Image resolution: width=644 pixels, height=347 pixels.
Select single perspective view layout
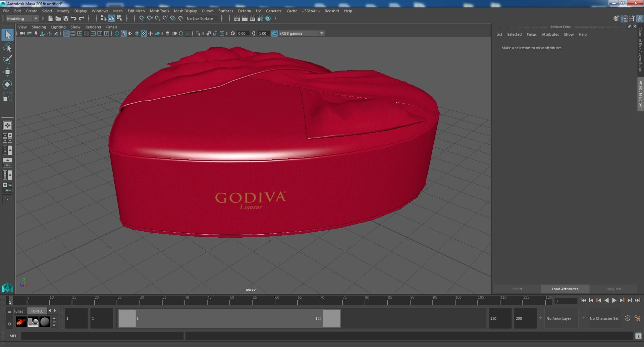[7, 125]
